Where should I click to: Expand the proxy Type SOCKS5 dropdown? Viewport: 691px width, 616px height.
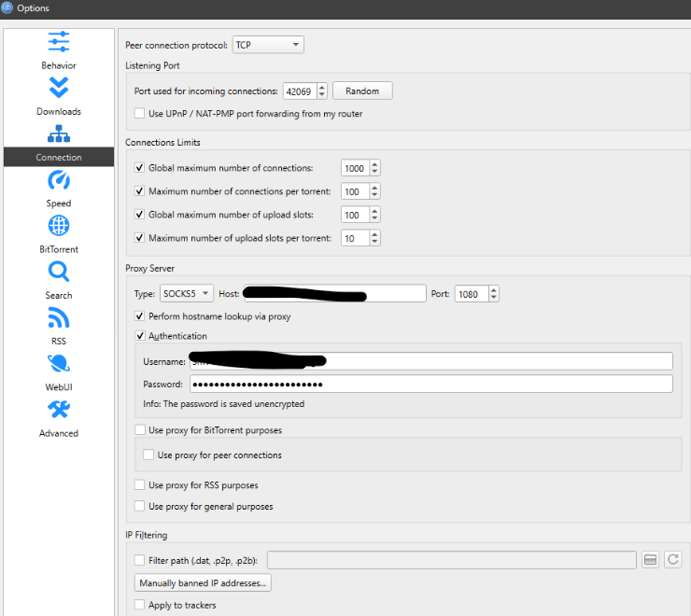coord(187,293)
